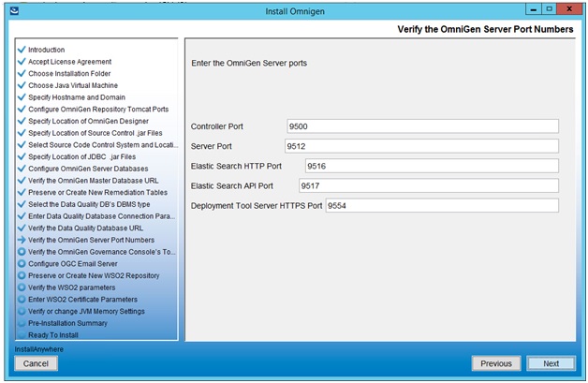Click the Verify the WSO2 parameters step
This screenshot has width=588, height=383.
72,287
